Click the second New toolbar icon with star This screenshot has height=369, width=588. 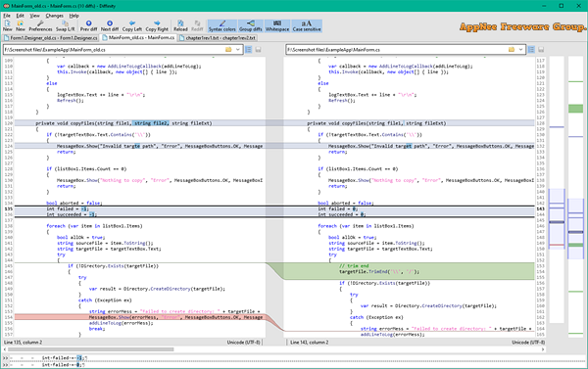click(x=21, y=25)
